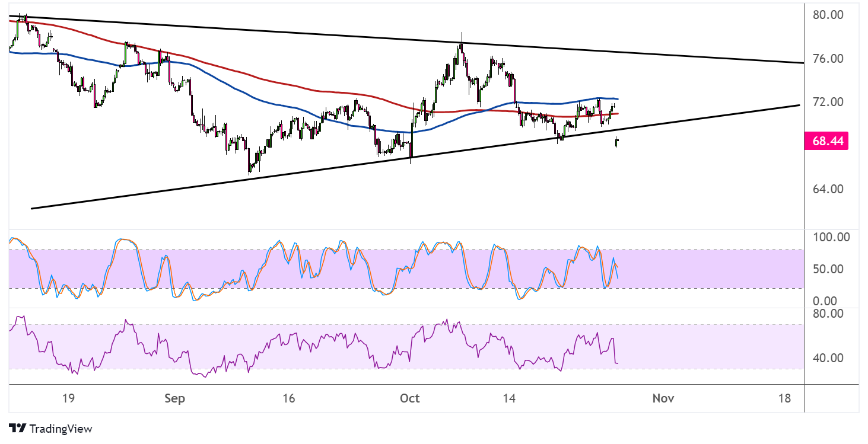Click the 19 date label on time axis

(x=68, y=398)
